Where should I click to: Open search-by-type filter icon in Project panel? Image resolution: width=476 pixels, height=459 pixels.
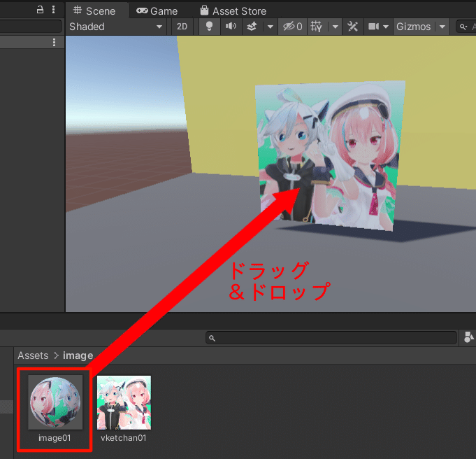tap(469, 337)
